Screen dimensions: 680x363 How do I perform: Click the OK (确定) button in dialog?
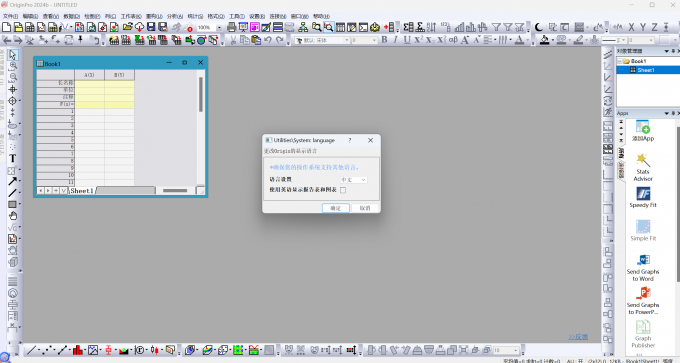click(336, 208)
